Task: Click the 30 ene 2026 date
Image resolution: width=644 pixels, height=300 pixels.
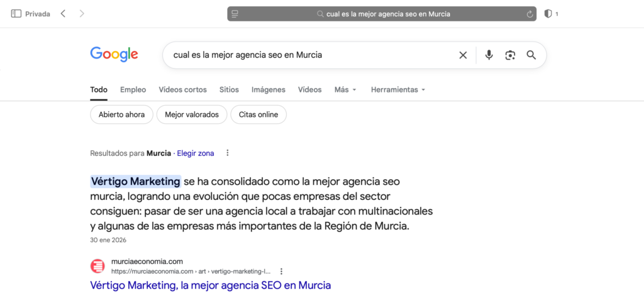Action: point(108,240)
